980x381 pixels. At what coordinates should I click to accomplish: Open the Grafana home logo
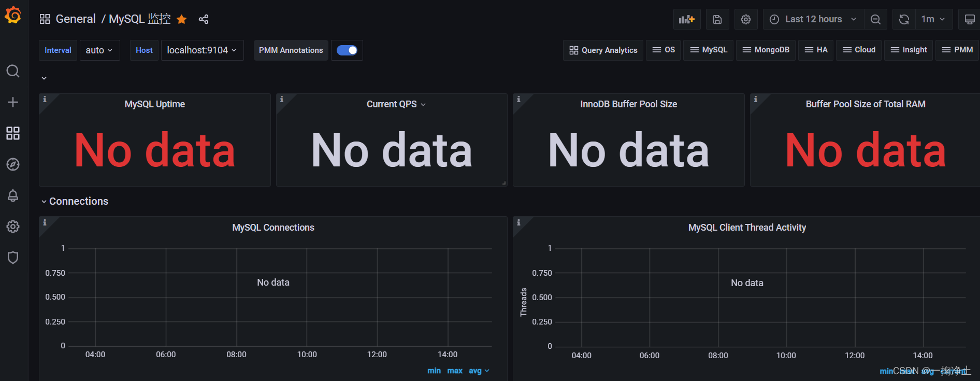[x=13, y=16]
